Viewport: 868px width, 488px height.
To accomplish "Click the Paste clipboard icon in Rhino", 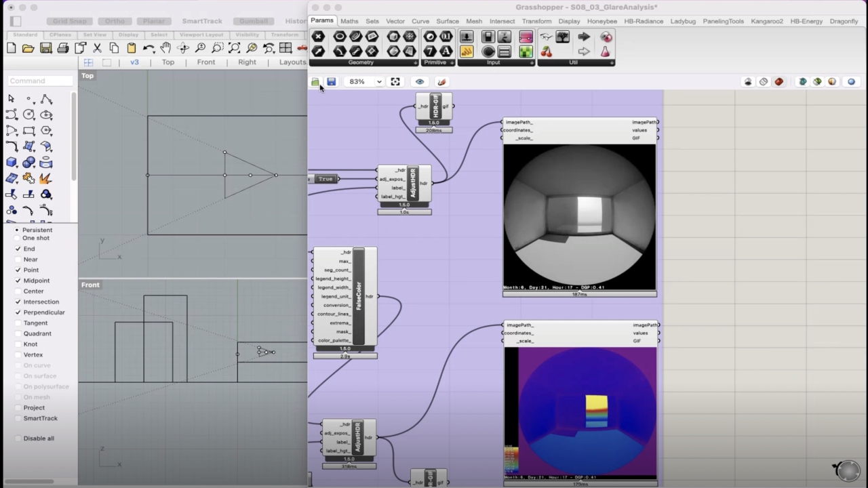I will point(132,48).
